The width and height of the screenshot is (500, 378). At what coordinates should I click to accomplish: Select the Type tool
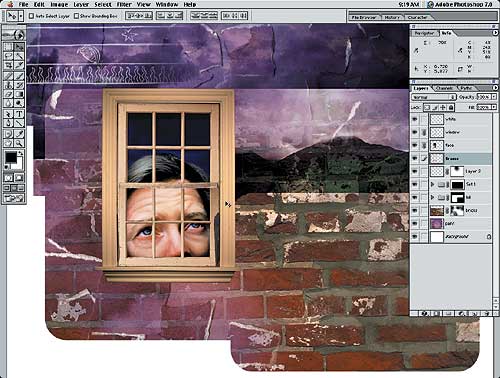tap(19, 114)
